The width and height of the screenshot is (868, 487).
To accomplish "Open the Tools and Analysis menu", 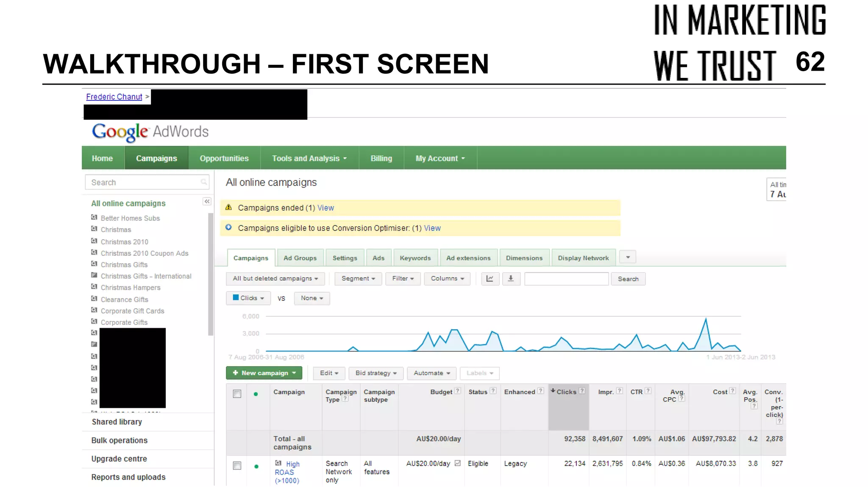I will pos(309,158).
